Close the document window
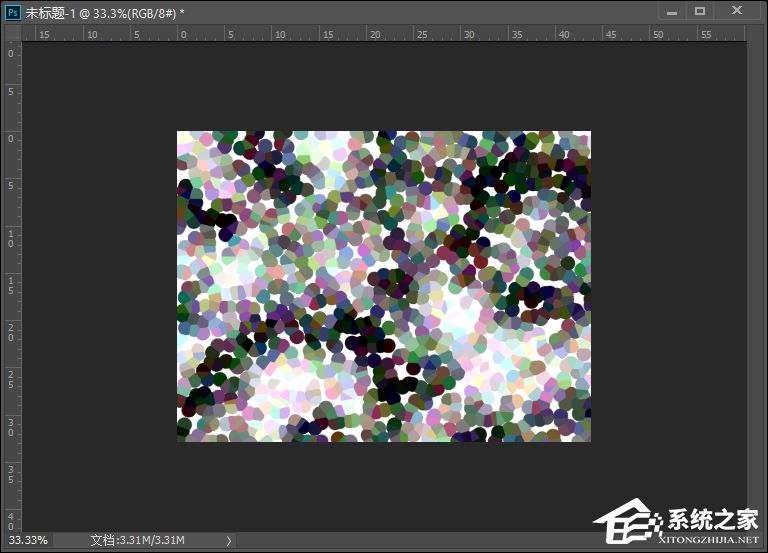 point(737,11)
